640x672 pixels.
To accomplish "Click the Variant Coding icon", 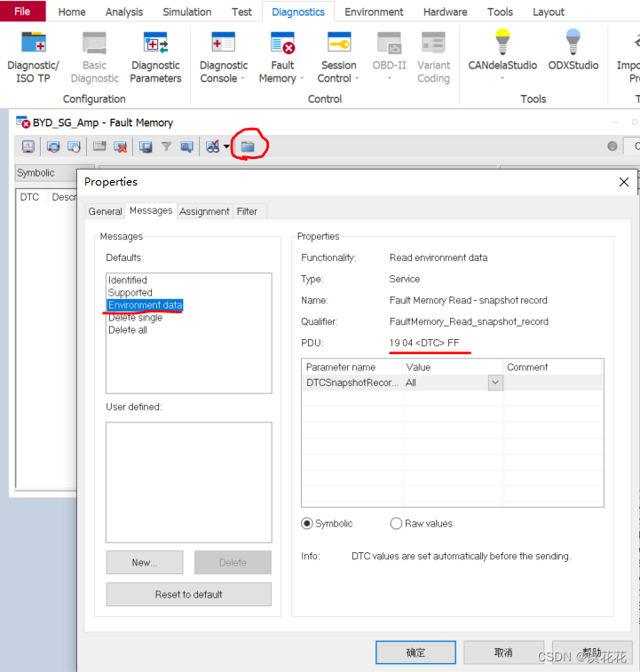I will click(x=433, y=43).
